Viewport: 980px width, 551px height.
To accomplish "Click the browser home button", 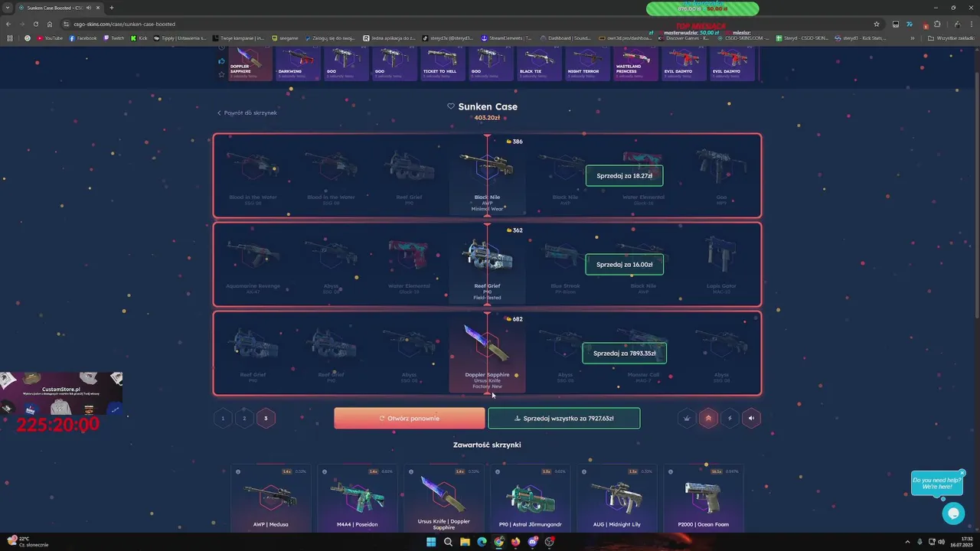I will pyautogui.click(x=50, y=24).
